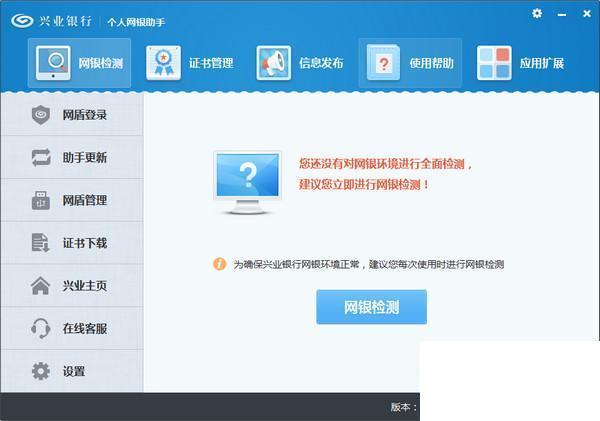
Task: Click the 兴业主页 house icon
Action: 40,286
